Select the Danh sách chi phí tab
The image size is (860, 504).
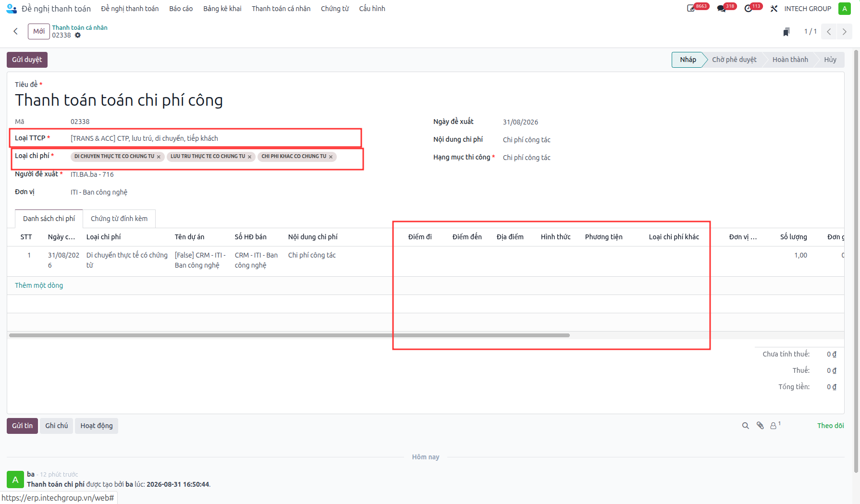(x=49, y=219)
